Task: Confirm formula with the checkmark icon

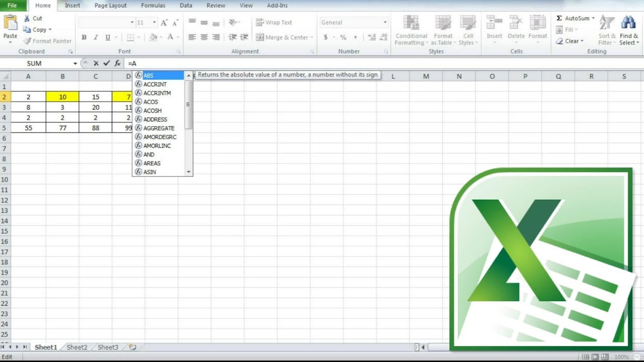Action: coord(106,63)
